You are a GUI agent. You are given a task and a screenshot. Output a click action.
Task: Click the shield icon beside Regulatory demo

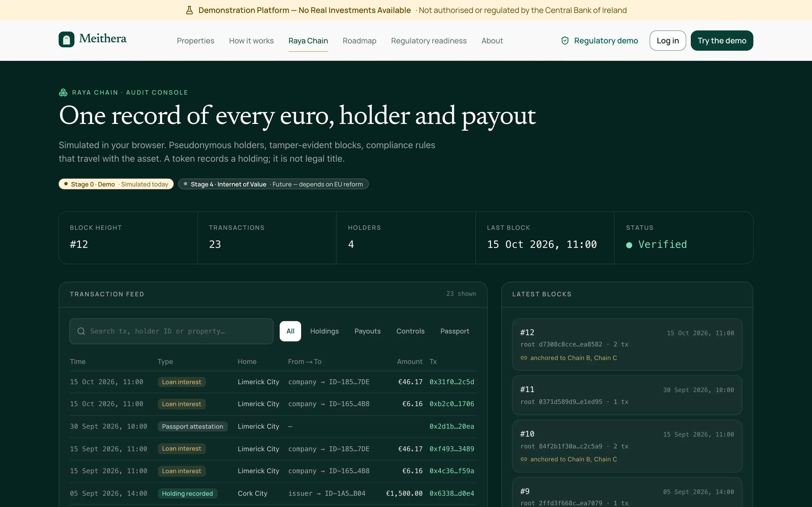coord(565,41)
